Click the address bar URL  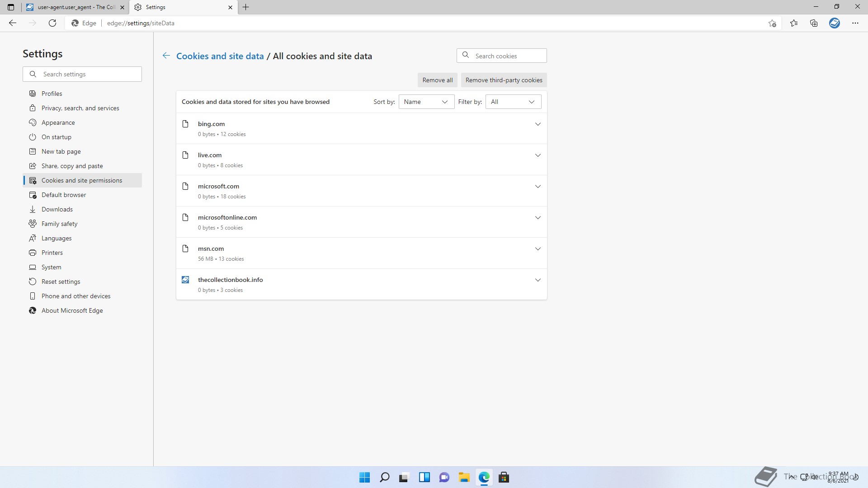click(141, 23)
